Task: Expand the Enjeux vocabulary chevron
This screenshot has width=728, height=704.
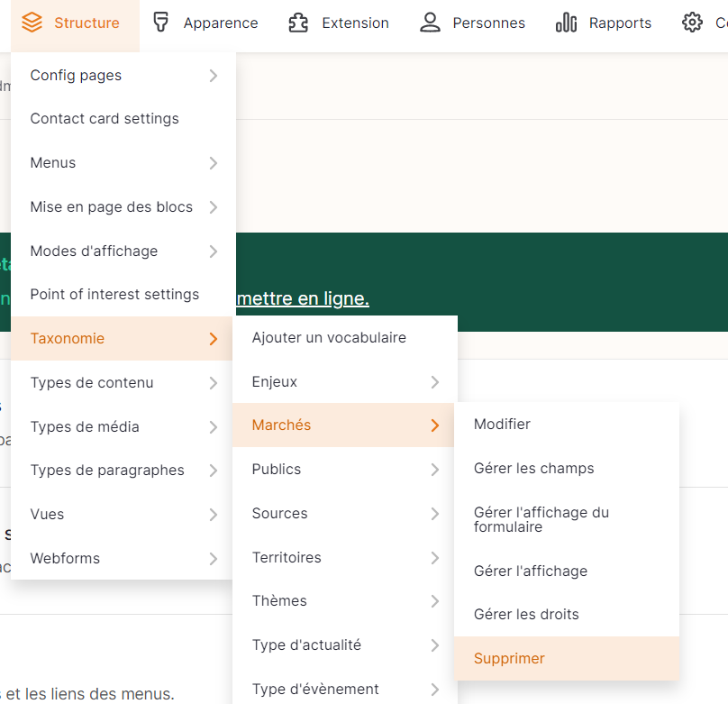Action: [x=435, y=382]
